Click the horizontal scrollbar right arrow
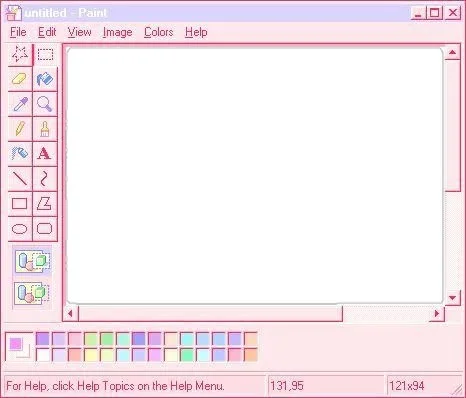466x398 pixels. click(x=437, y=313)
